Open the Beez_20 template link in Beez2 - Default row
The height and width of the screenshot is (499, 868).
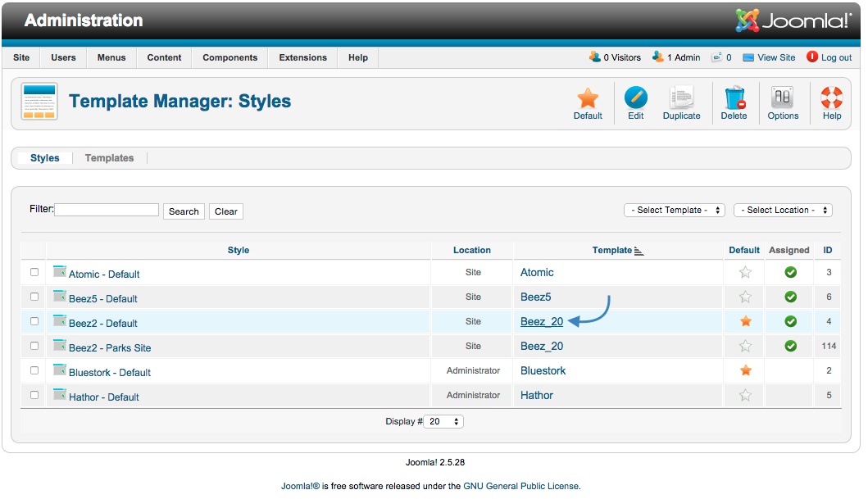[542, 322]
